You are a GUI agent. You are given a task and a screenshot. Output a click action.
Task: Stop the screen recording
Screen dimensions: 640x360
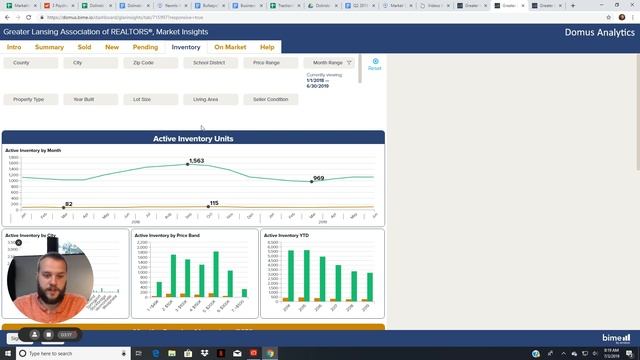pos(49,335)
